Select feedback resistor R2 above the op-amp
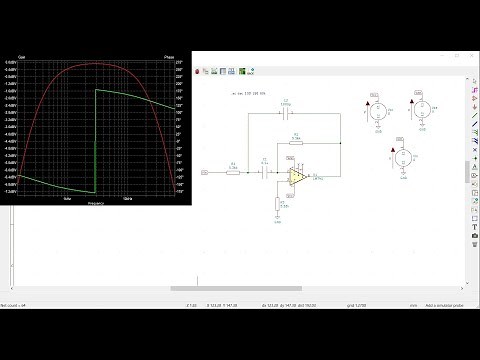Image resolution: width=480 pixels, height=360 pixels. (x=296, y=143)
